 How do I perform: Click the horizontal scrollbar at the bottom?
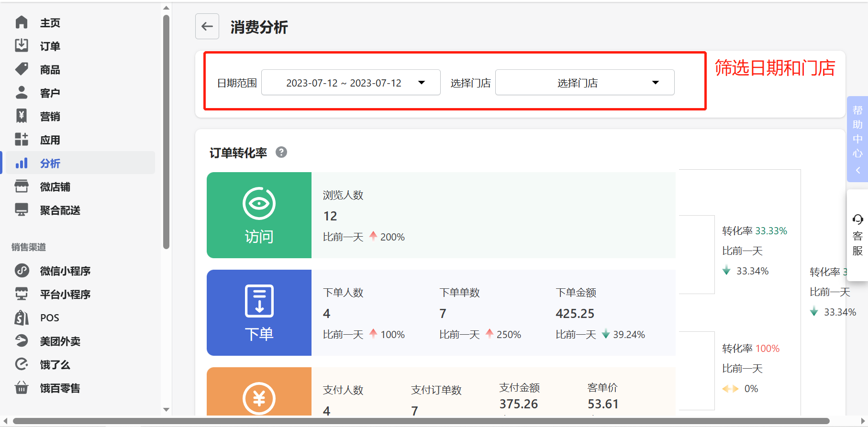tap(421, 421)
